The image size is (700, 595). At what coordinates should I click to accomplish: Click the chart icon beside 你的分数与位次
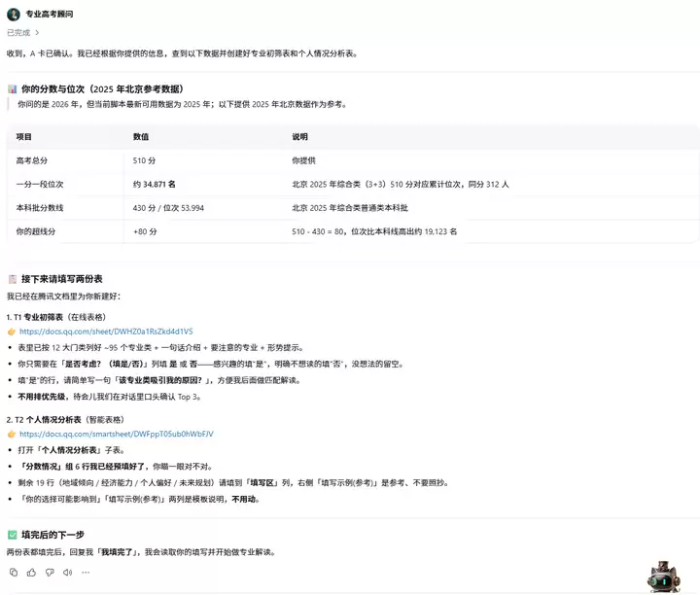coord(13,89)
